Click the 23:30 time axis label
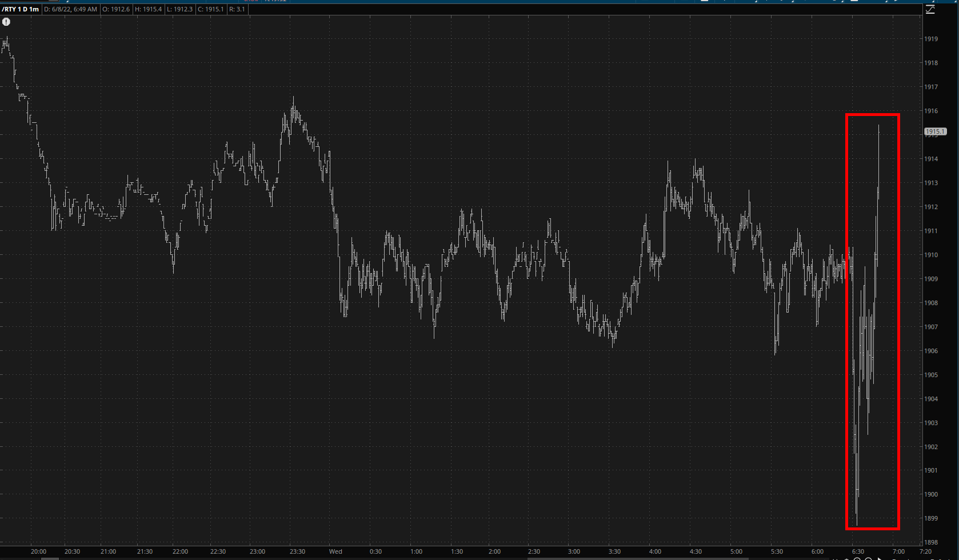Image resolution: width=959 pixels, height=560 pixels. (297, 551)
